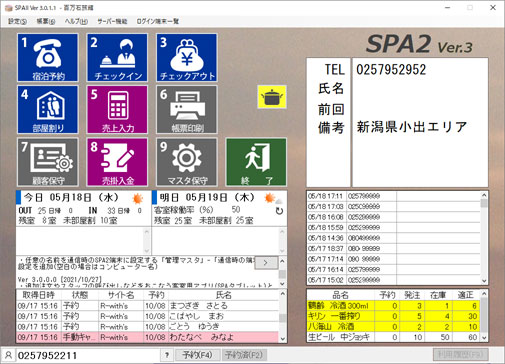Click the 品名 column header
This screenshot has width=505, height=364.
coord(340,295)
